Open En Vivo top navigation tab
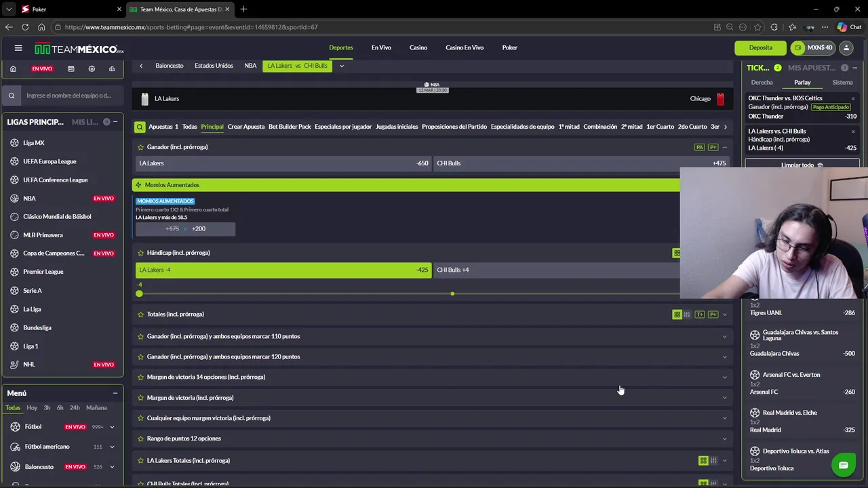868x488 pixels. click(x=381, y=48)
